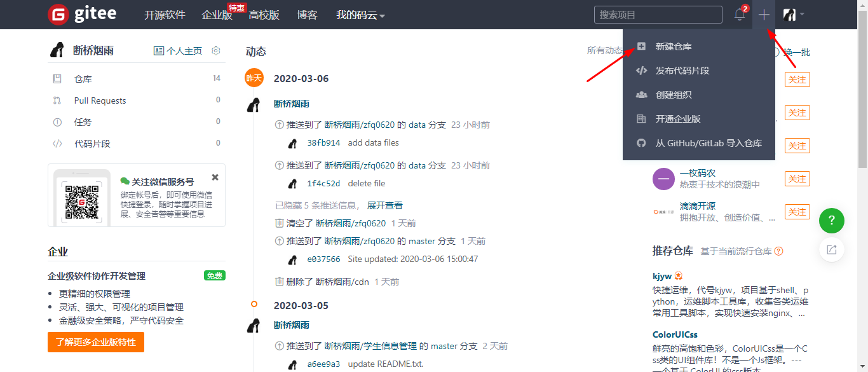Open 代码片段 snippets via its sidebar icon
The width and height of the screenshot is (868, 372).
click(x=58, y=143)
